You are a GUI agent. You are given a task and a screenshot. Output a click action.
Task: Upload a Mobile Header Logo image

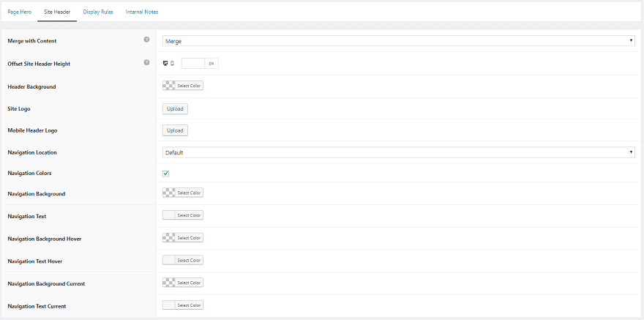pos(175,130)
